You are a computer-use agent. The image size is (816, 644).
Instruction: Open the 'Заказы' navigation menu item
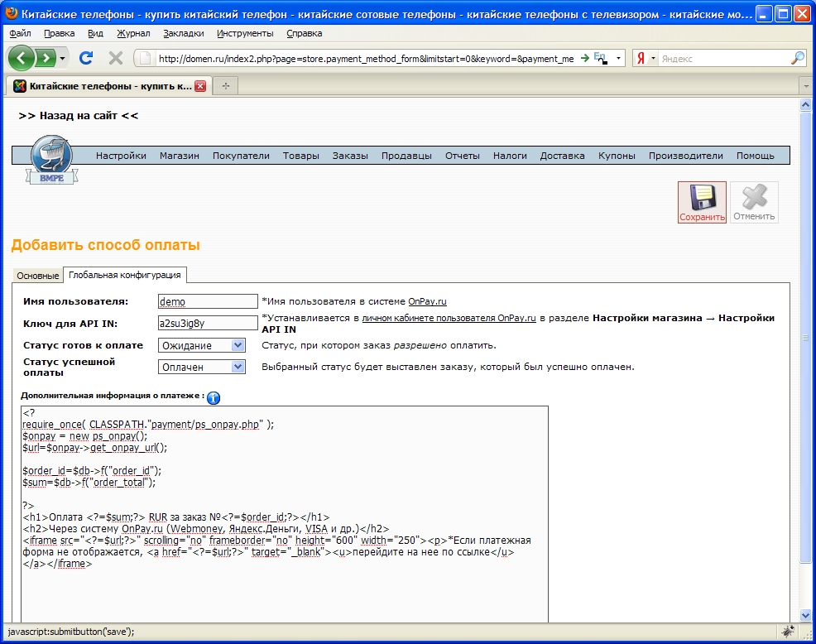pos(350,156)
